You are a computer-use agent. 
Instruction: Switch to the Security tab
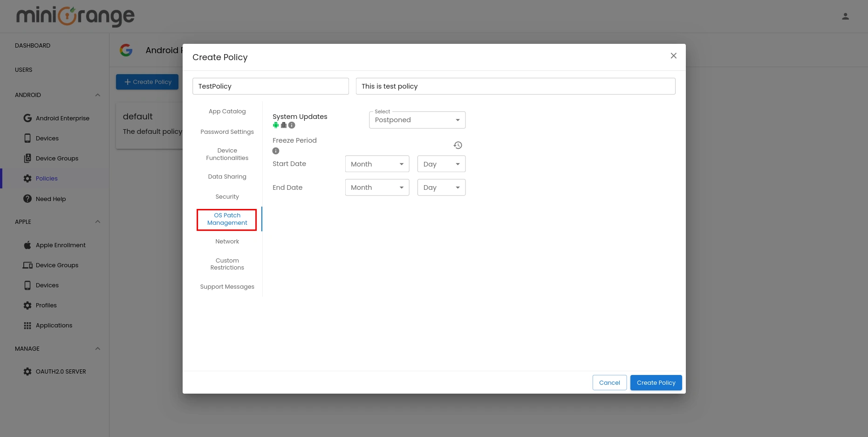(x=227, y=196)
